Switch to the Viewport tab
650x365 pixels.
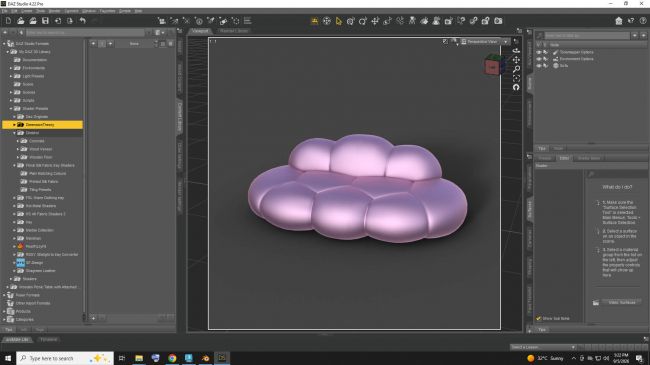pyautogui.click(x=200, y=31)
